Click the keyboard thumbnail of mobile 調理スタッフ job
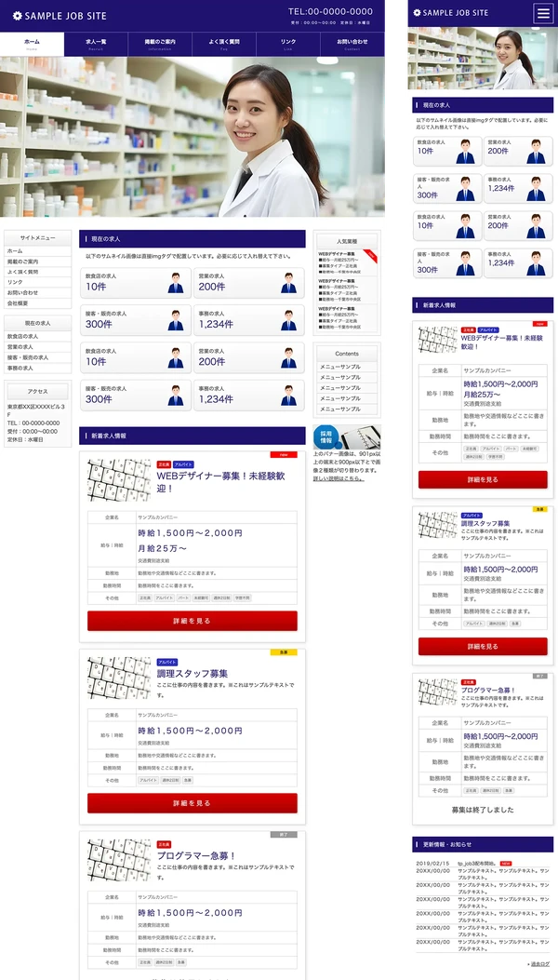Screen dimensions: 558x980 (x=438, y=526)
